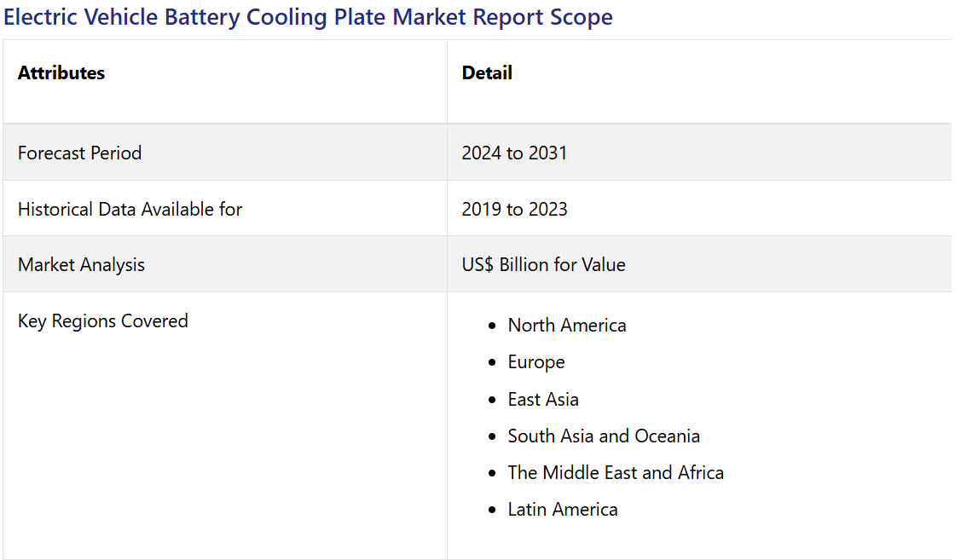Select the Market Analysis row label
Image resolution: width=955 pixels, height=560 pixels.
click(81, 265)
